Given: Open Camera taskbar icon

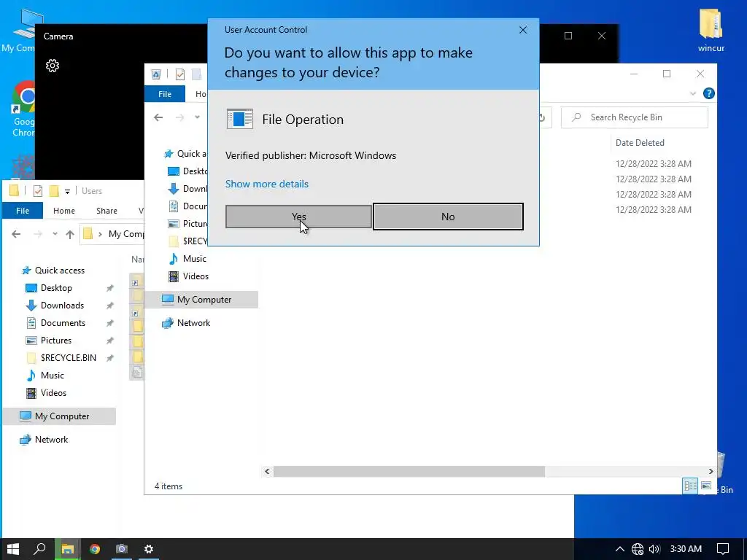Looking at the screenshot, I should [122, 549].
